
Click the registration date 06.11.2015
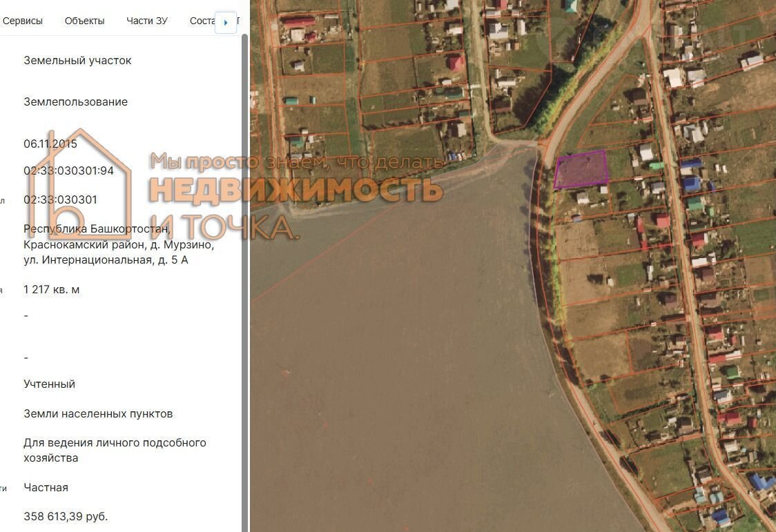coord(50,144)
